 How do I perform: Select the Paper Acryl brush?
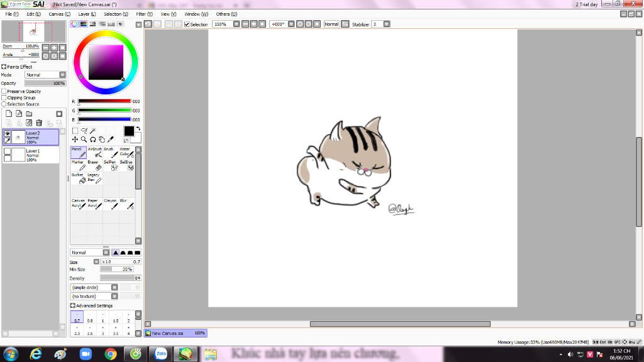point(94,204)
